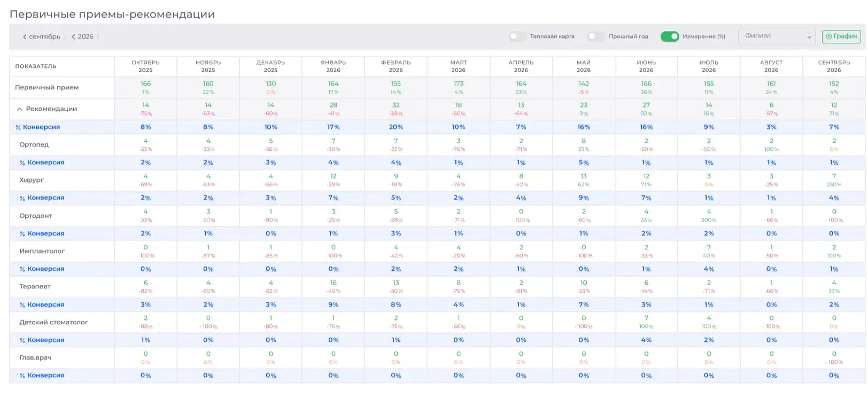Select the Терапевт row label
The width and height of the screenshot is (868, 397).
(35, 287)
